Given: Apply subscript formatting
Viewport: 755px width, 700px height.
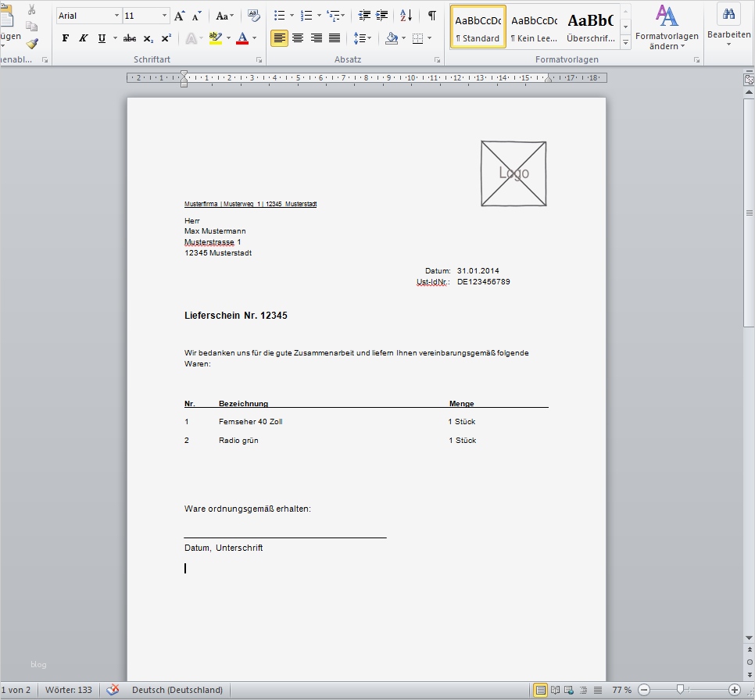Looking at the screenshot, I should 148,37.
